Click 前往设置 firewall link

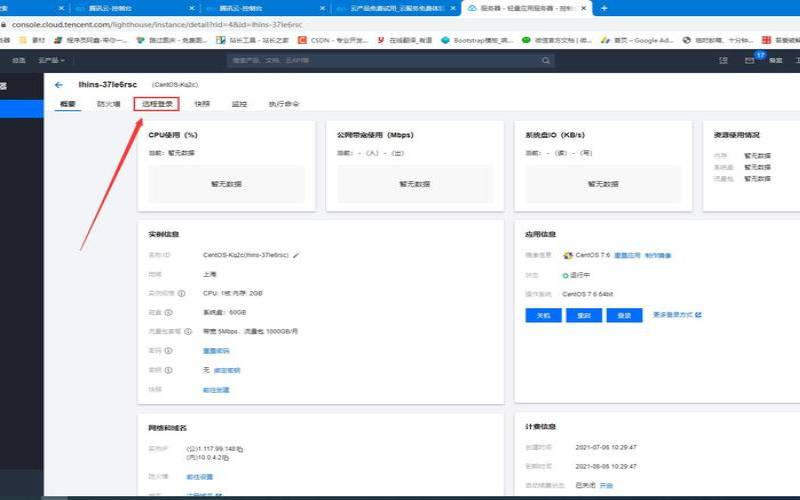200,477
